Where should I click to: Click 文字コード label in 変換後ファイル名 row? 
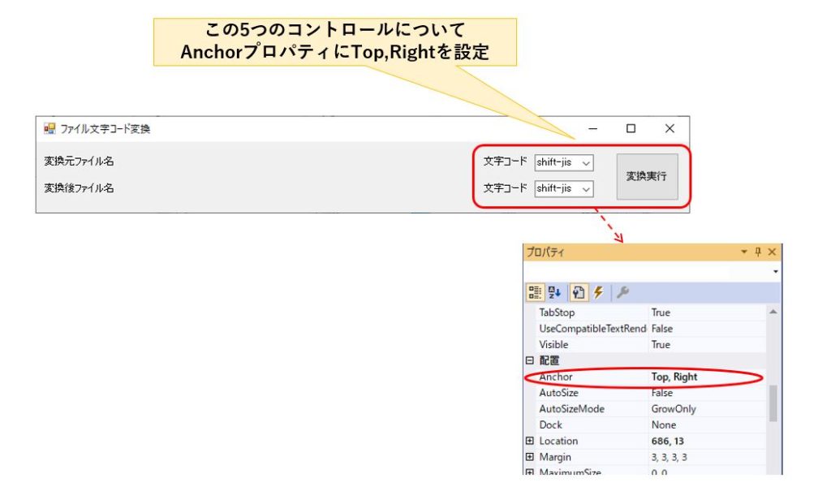(x=505, y=187)
